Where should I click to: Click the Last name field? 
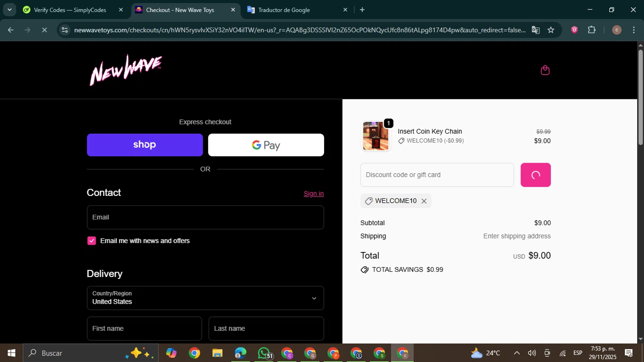(x=266, y=329)
